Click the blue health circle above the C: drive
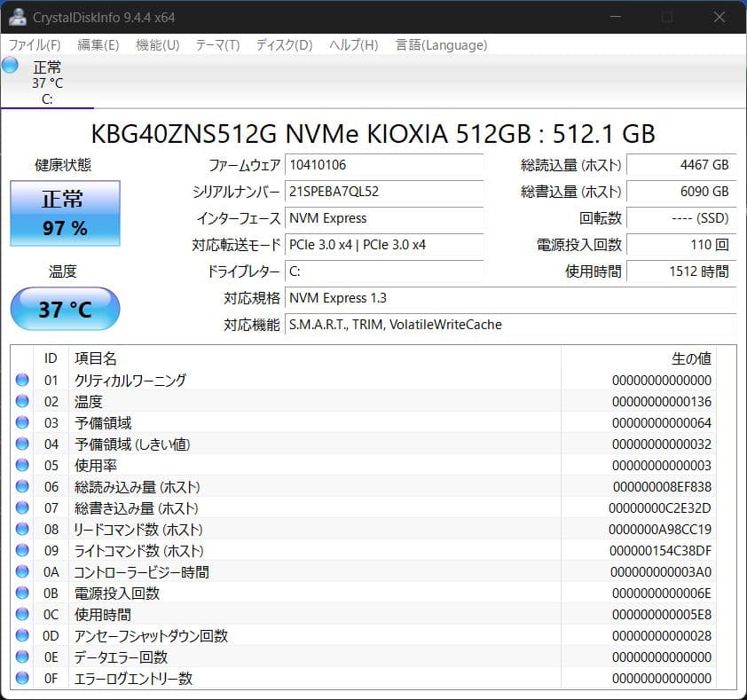Screen dimensions: 747x700 click(x=10, y=64)
